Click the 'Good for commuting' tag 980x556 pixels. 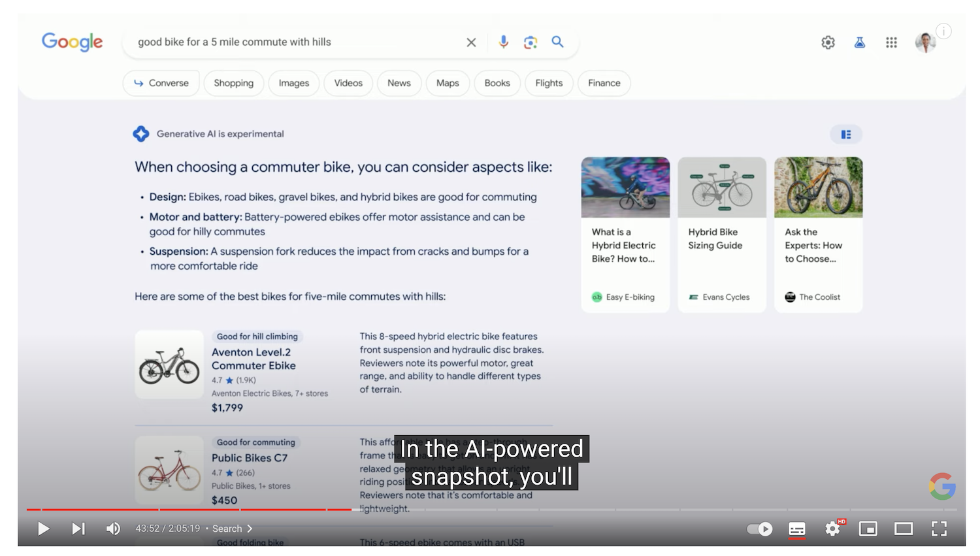[255, 442]
